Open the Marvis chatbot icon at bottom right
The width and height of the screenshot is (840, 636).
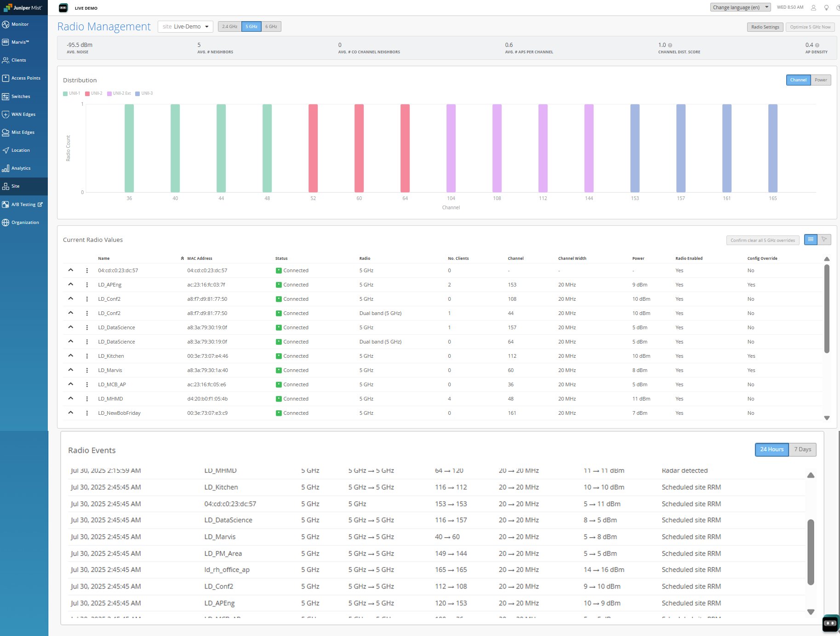click(830, 623)
